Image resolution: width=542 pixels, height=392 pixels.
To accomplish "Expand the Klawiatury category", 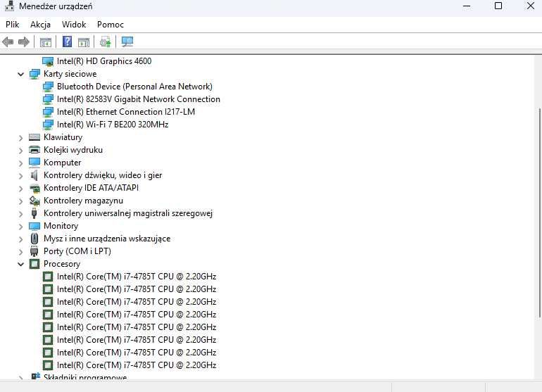I will click(20, 138).
